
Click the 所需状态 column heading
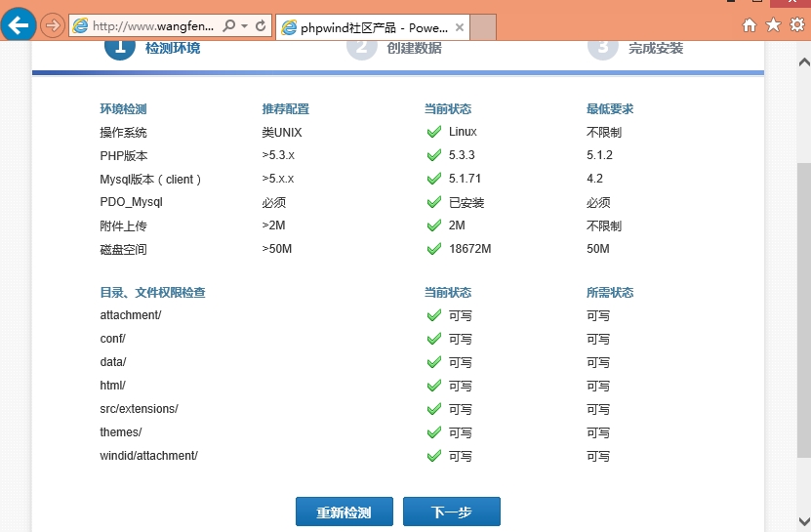click(x=610, y=293)
